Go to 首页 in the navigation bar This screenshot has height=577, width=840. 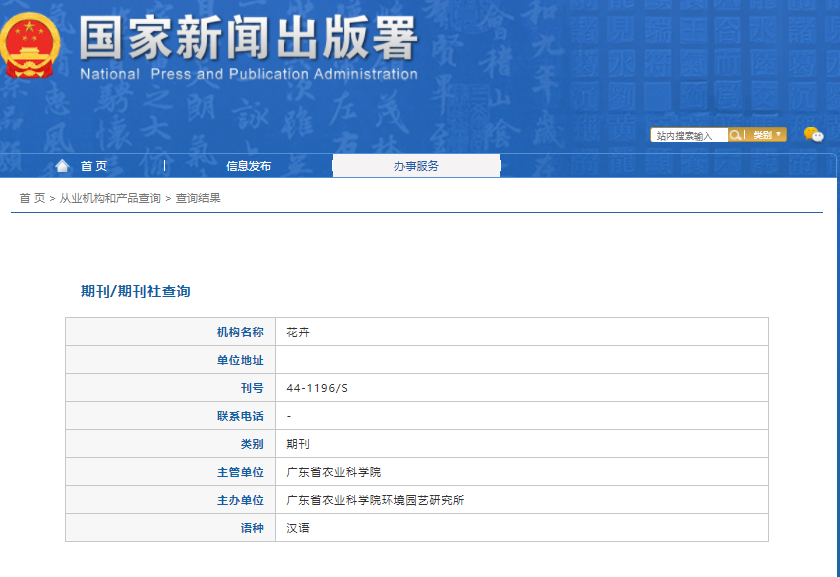point(94,166)
